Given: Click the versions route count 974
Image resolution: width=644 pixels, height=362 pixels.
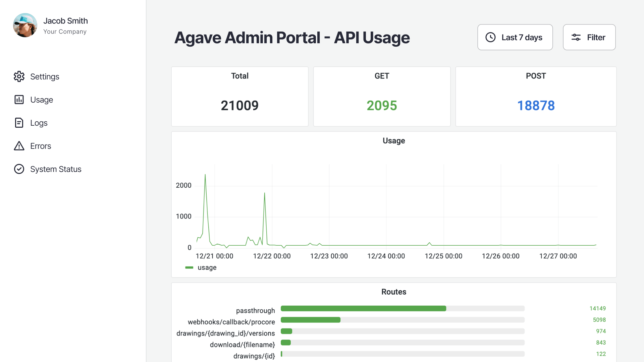Looking at the screenshot, I should [601, 331].
